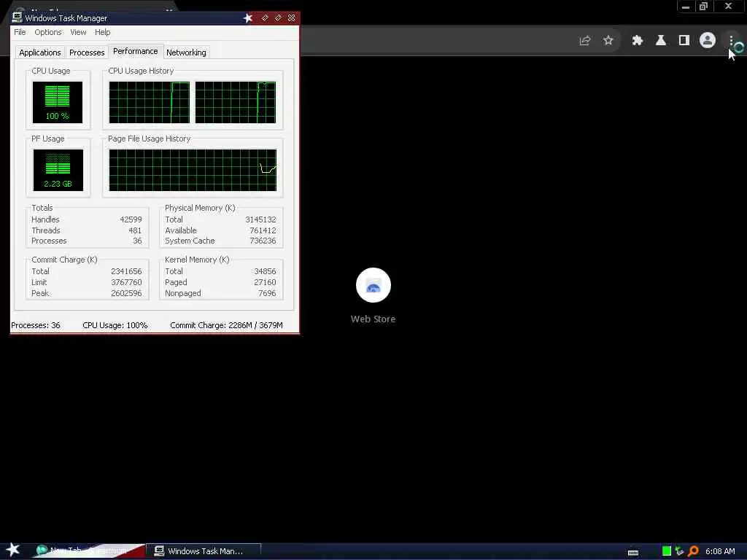Click status bar CPU Usage: 100%
Screen dimensions: 747x560
coord(115,325)
